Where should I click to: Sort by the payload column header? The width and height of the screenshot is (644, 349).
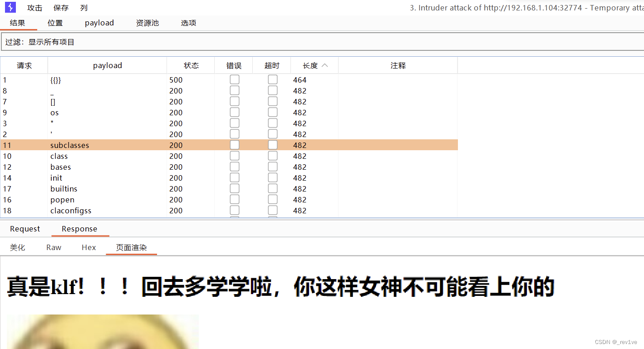tap(108, 65)
